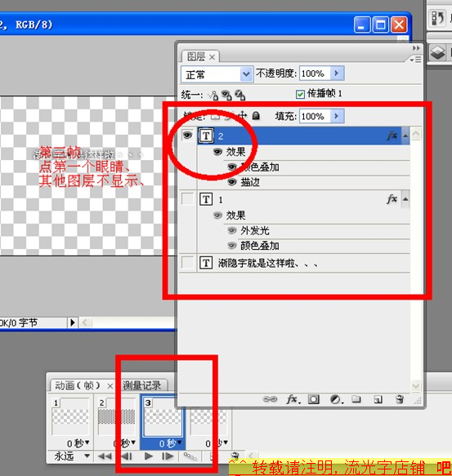Click document horizontal scrollbar left arrow
Screen dimensions: 452x476
coord(85,322)
